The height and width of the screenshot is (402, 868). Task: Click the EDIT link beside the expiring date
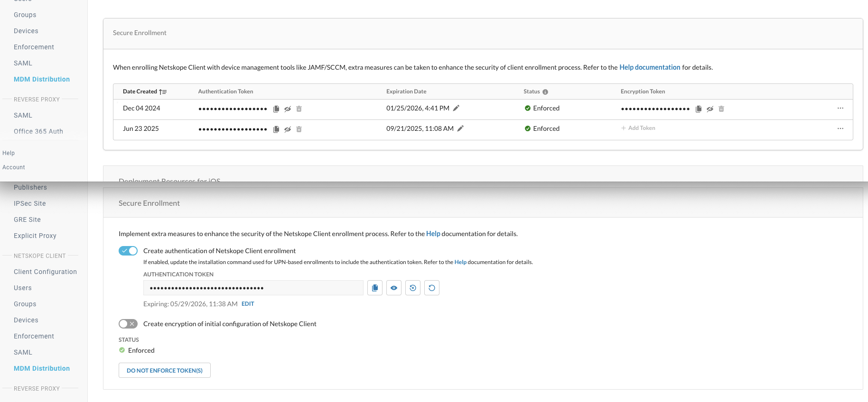[x=248, y=304]
